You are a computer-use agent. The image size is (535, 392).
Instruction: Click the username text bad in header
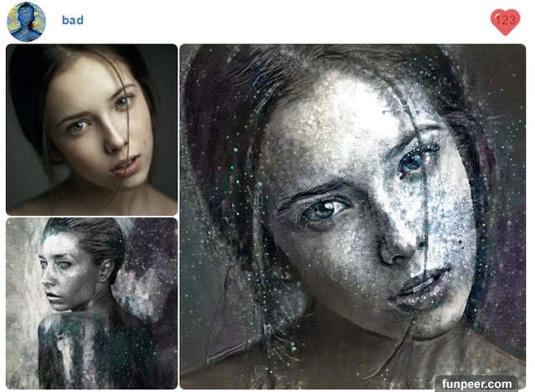(73, 20)
